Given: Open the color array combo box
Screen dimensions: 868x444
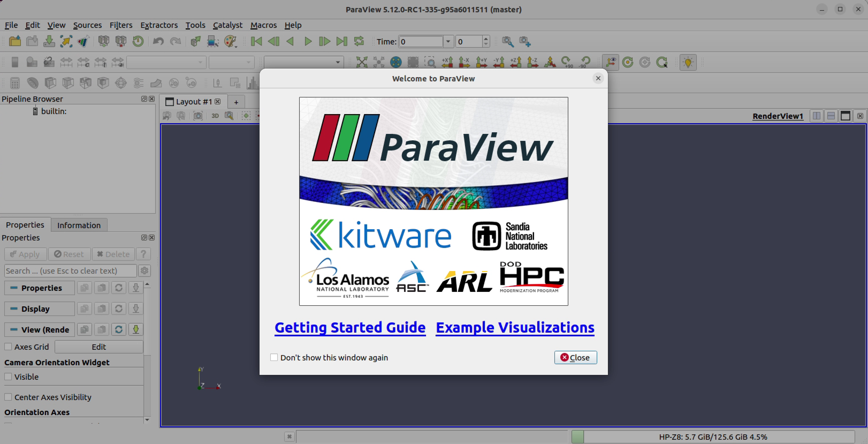Looking at the screenshot, I should tap(166, 62).
